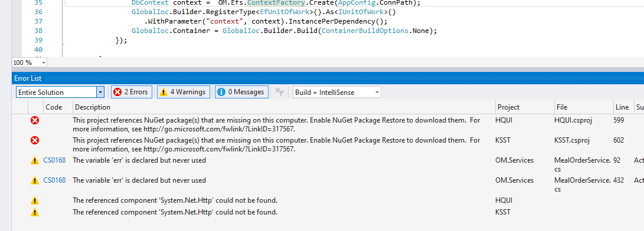Click error icon of the HQUI NuGet error
Screen dimensions: 644x231
coord(35,120)
